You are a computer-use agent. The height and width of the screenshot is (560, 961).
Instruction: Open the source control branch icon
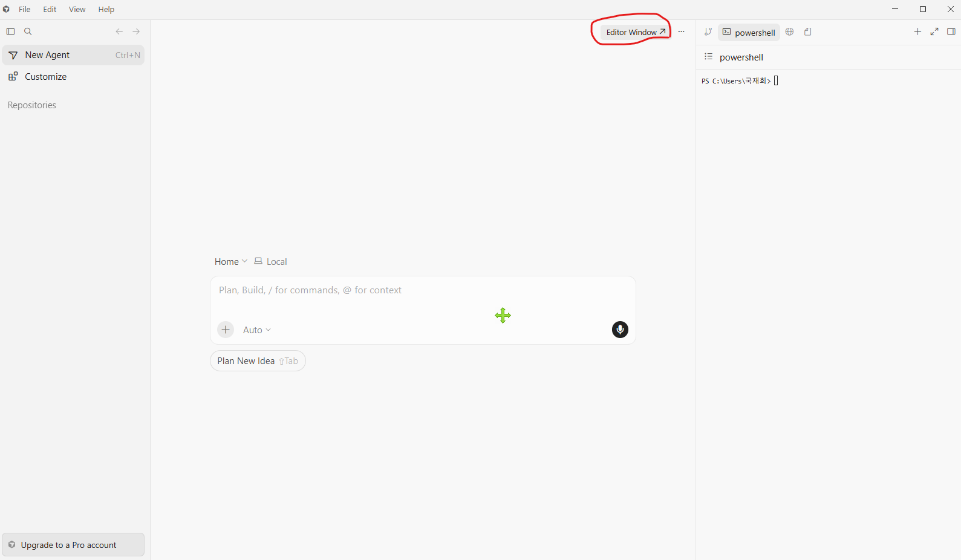point(708,31)
